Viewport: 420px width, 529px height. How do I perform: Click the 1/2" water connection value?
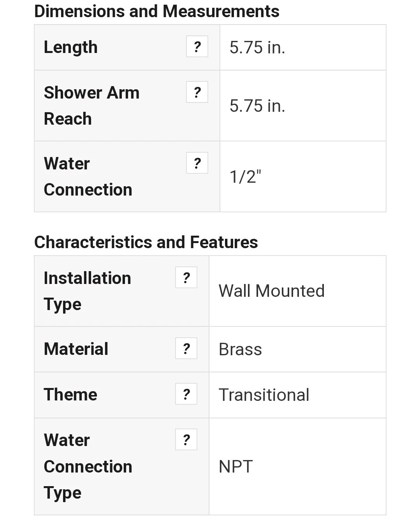click(245, 177)
